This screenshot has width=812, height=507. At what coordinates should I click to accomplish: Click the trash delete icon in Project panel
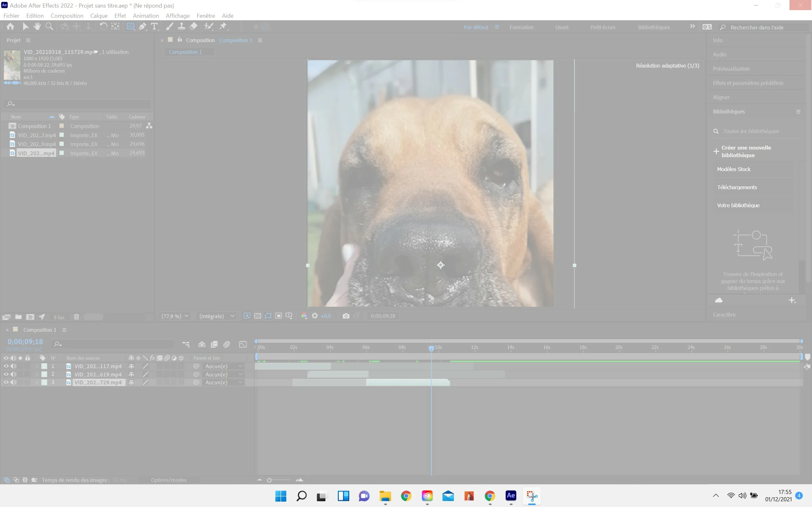coord(76,317)
